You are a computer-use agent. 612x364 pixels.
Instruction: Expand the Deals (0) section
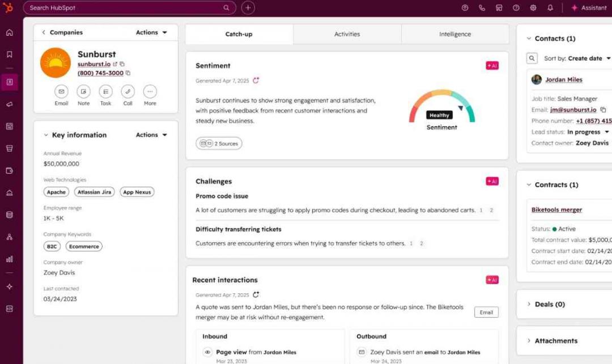point(529,304)
